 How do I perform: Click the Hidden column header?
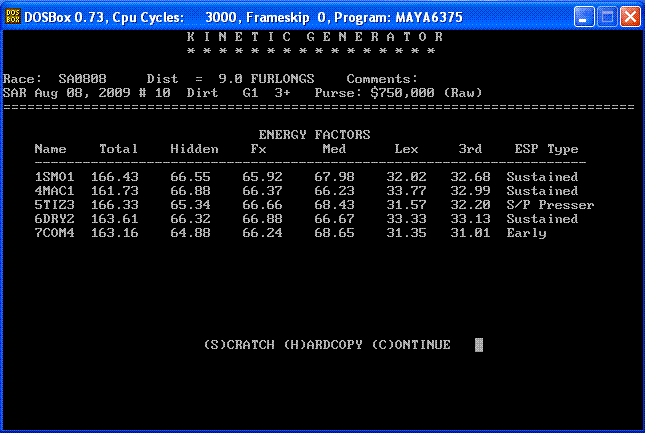click(194, 148)
